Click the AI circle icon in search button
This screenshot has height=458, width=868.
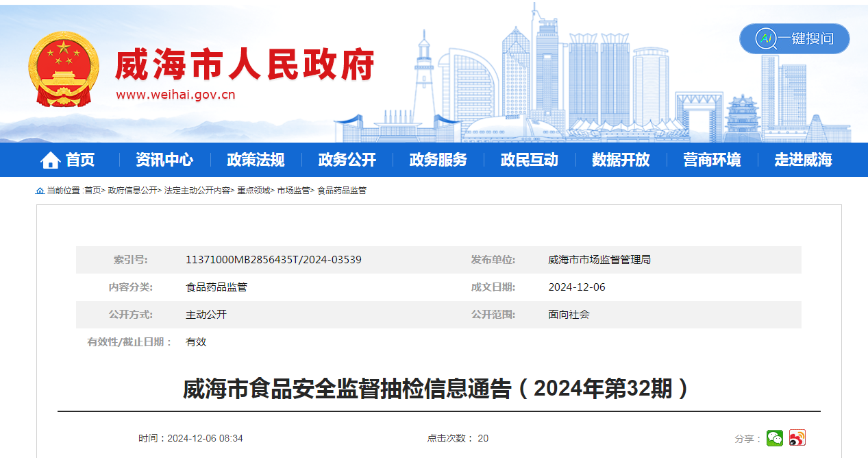(x=765, y=39)
